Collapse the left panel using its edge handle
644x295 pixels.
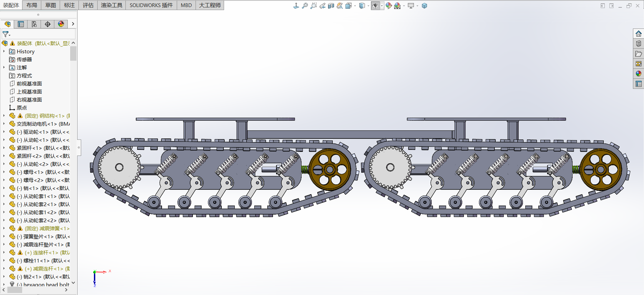79,147
